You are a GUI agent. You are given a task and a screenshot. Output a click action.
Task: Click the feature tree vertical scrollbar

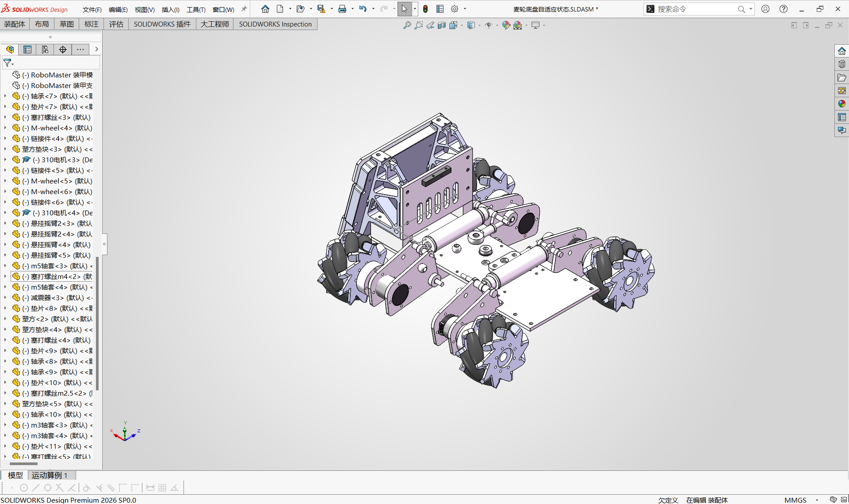(97, 323)
